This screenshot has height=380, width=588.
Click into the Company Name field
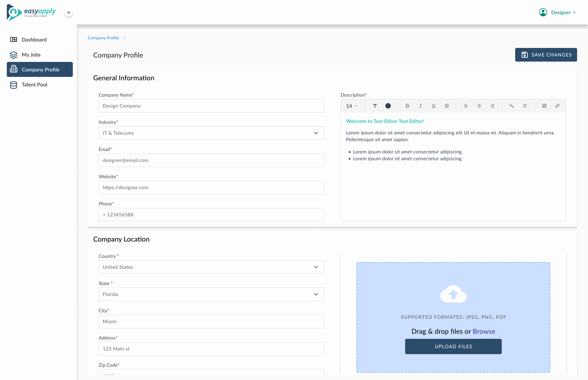[x=211, y=106]
